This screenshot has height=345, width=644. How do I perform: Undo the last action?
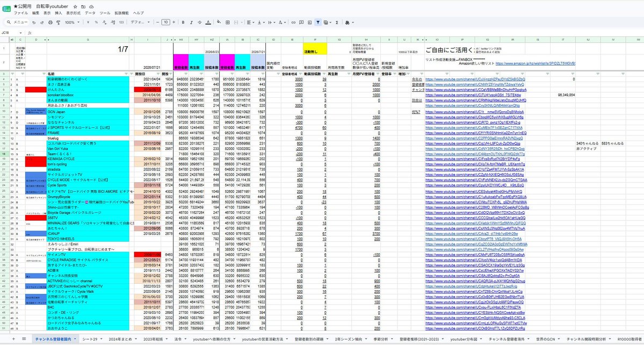(34, 22)
